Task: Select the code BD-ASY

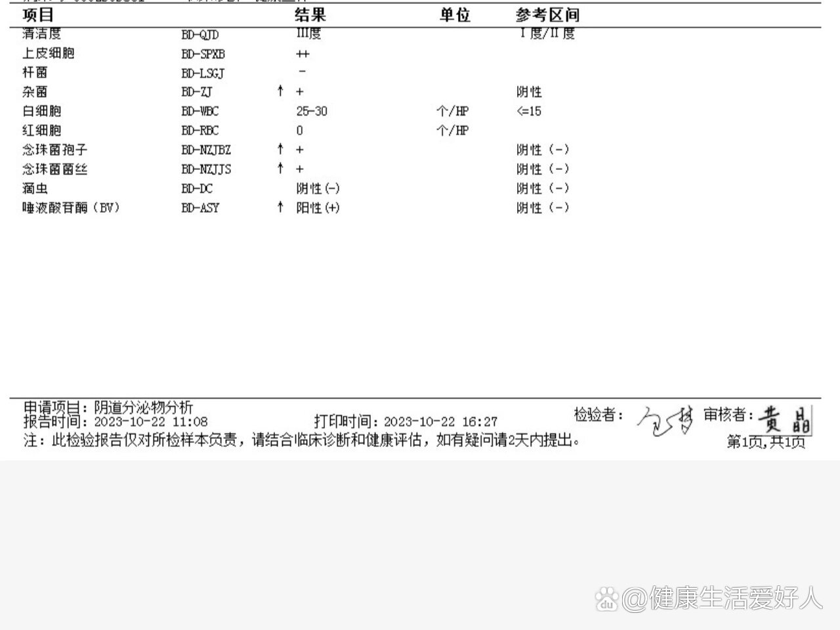Action: pyautogui.click(x=200, y=208)
